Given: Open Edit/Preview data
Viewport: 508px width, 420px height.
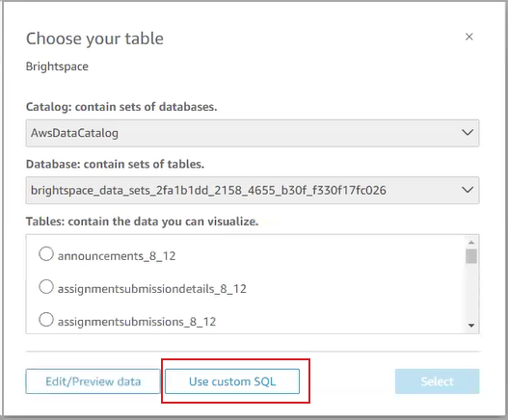Looking at the screenshot, I should [x=93, y=381].
